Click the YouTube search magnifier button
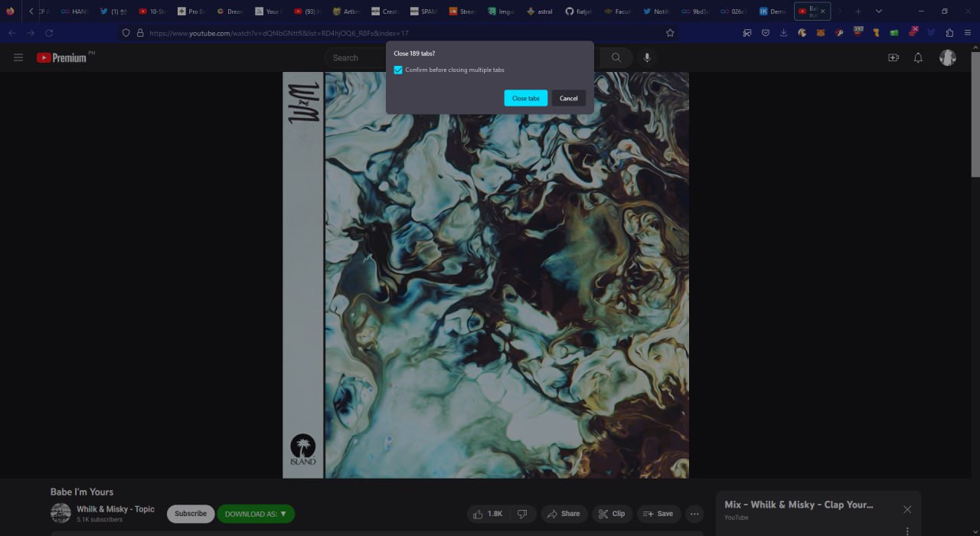Screen dimensions: 980x536 (x=616, y=57)
